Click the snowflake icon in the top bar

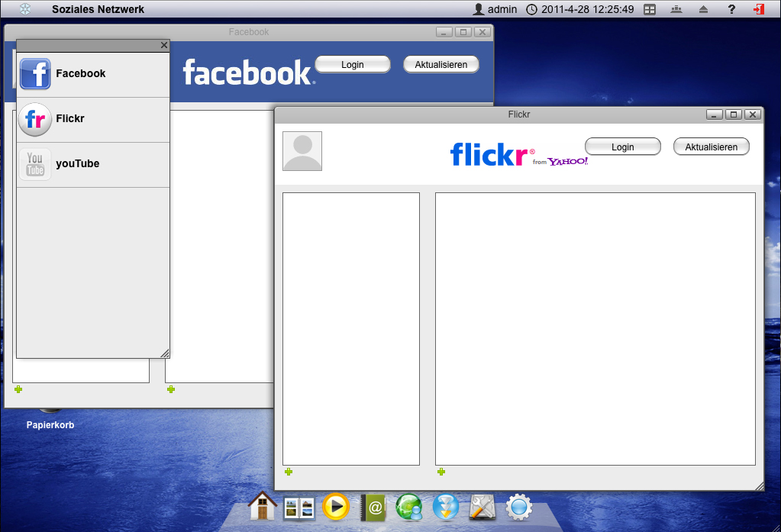point(25,9)
